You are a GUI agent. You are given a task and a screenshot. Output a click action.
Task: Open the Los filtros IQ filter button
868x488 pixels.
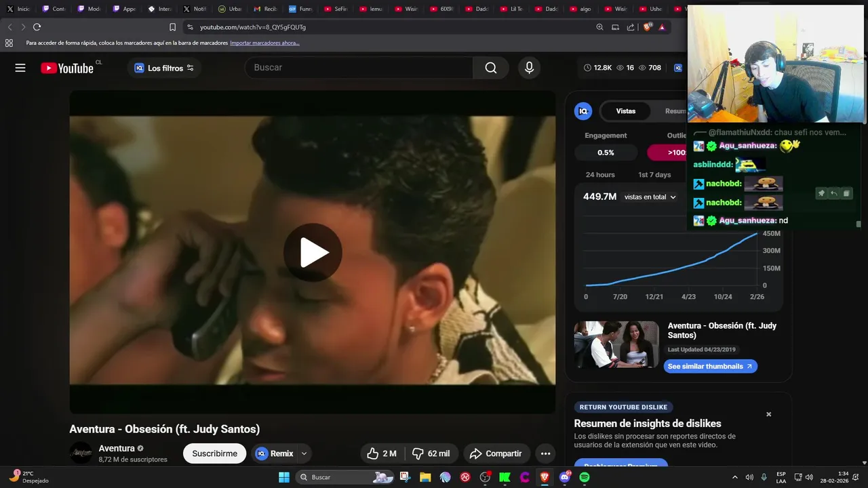pos(164,68)
